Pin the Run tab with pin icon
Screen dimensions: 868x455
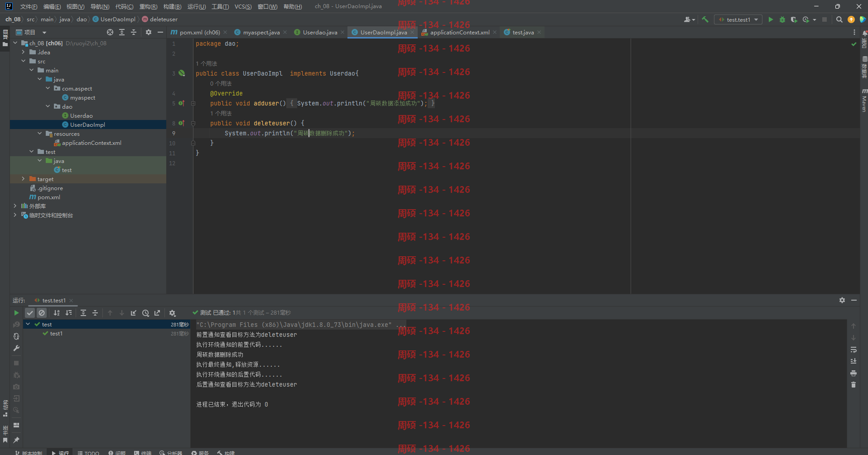(16, 440)
